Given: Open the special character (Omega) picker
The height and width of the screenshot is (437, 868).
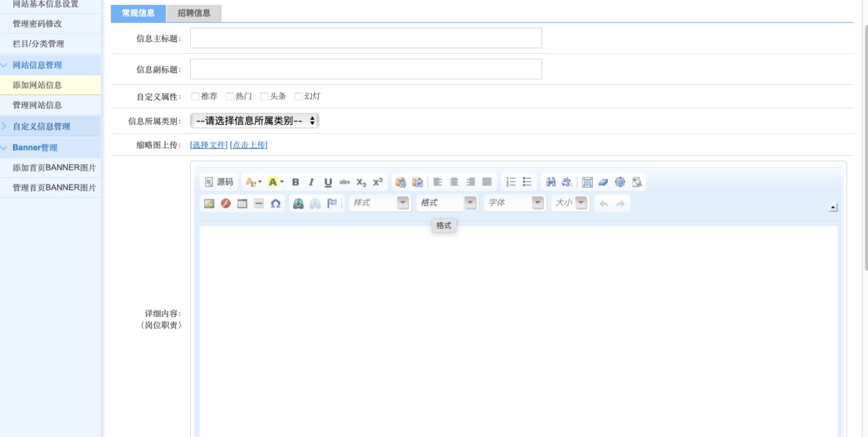Looking at the screenshot, I should (x=275, y=203).
